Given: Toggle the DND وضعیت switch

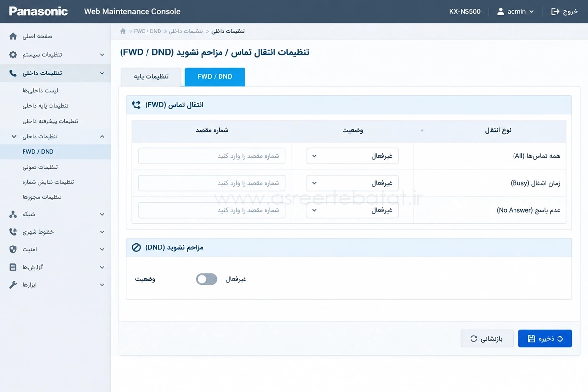Looking at the screenshot, I should point(206,279).
